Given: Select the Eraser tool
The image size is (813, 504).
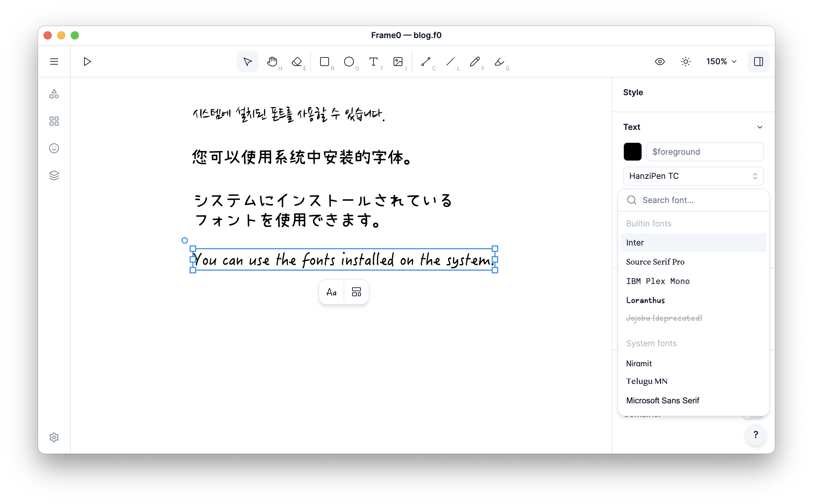Looking at the screenshot, I should tap(297, 62).
